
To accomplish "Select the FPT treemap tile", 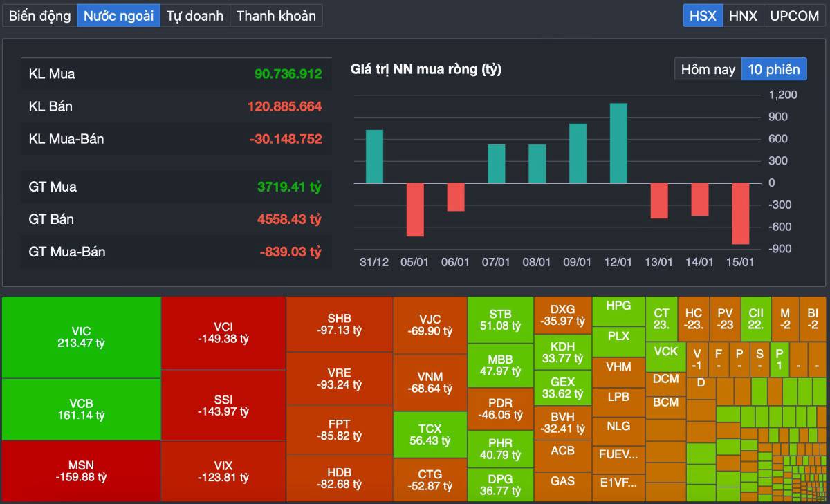I will click(x=339, y=429).
